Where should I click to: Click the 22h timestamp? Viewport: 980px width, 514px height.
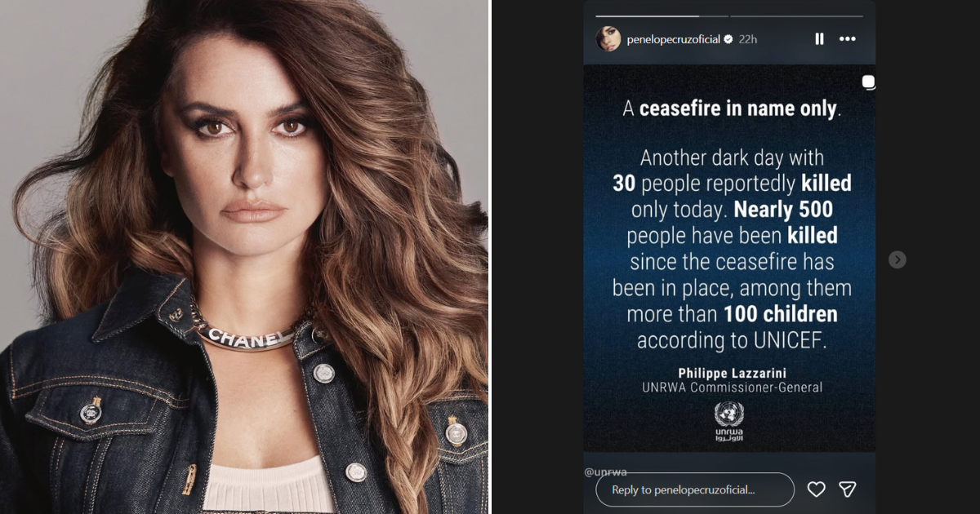coord(748,39)
